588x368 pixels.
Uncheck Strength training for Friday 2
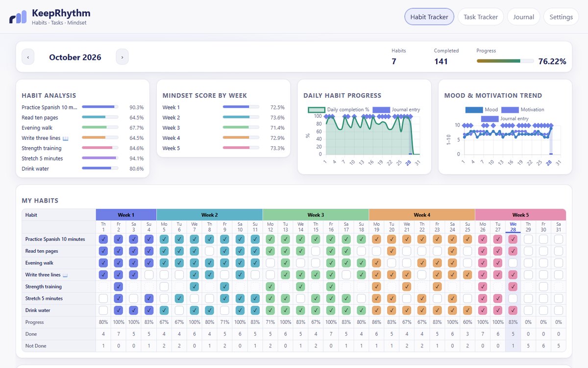[x=119, y=287]
